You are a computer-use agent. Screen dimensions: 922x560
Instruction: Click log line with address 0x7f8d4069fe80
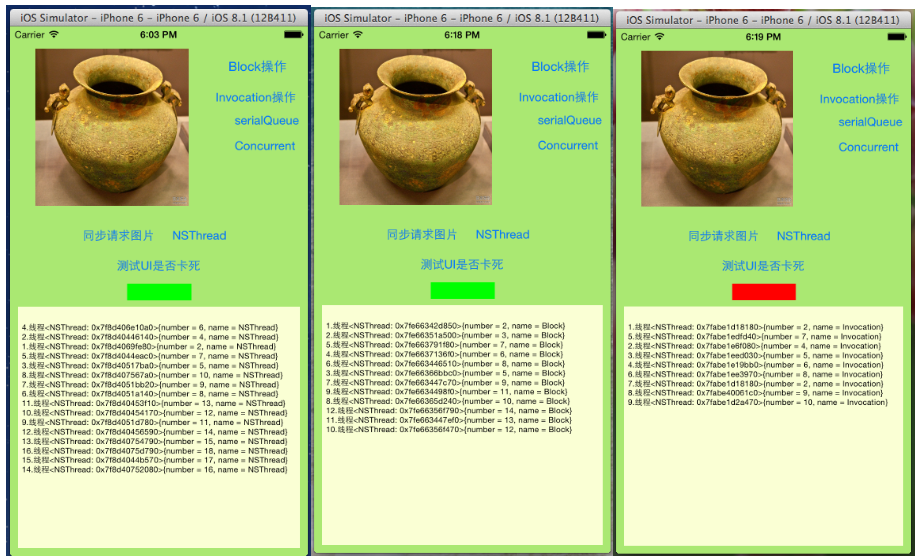[149, 346]
